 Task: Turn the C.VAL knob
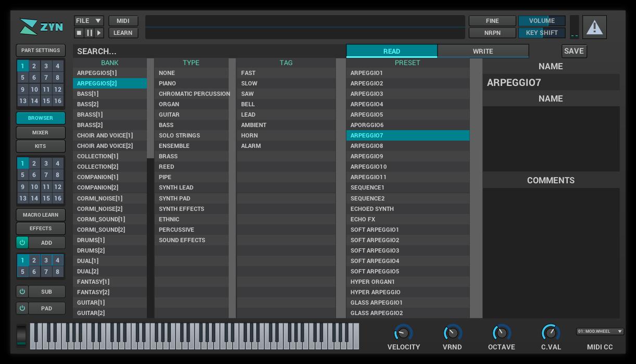[551, 332]
